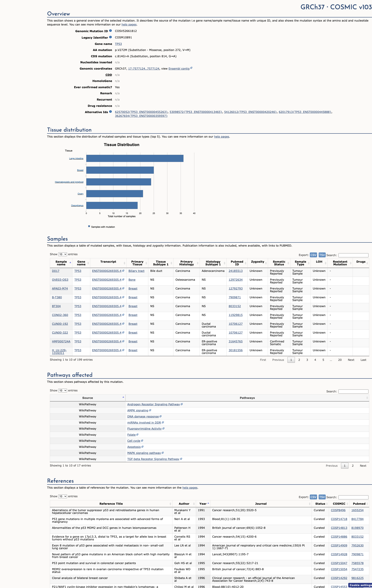Click external icon beside D017 transcript link
This screenshot has height=588, width=372.
point(123,271)
